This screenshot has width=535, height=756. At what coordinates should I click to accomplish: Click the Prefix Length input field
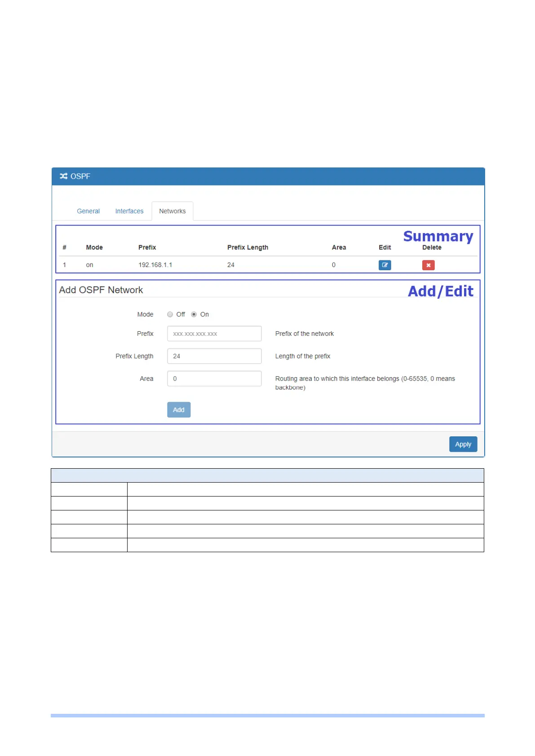[214, 356]
